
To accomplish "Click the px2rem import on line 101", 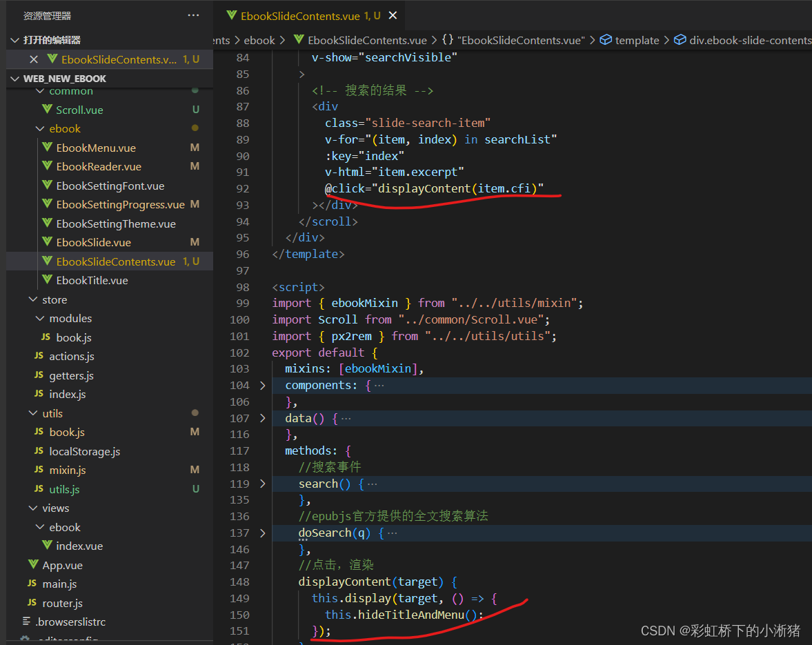I will [x=351, y=336].
